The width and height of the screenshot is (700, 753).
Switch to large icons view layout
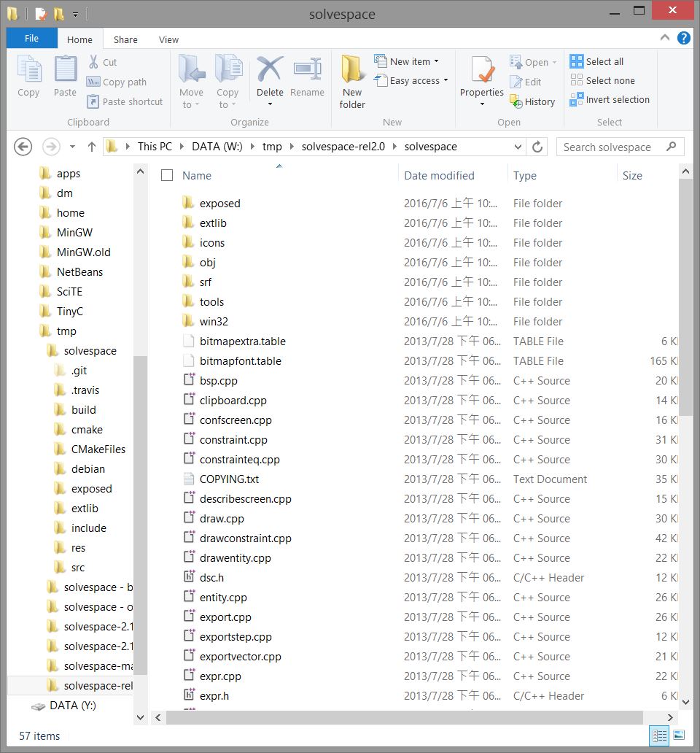(x=679, y=735)
